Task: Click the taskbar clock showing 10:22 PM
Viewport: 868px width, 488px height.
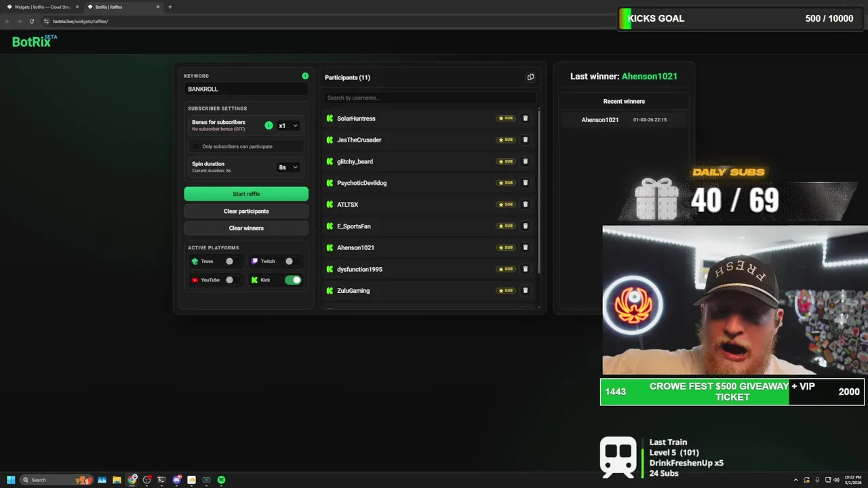Action: click(x=852, y=480)
